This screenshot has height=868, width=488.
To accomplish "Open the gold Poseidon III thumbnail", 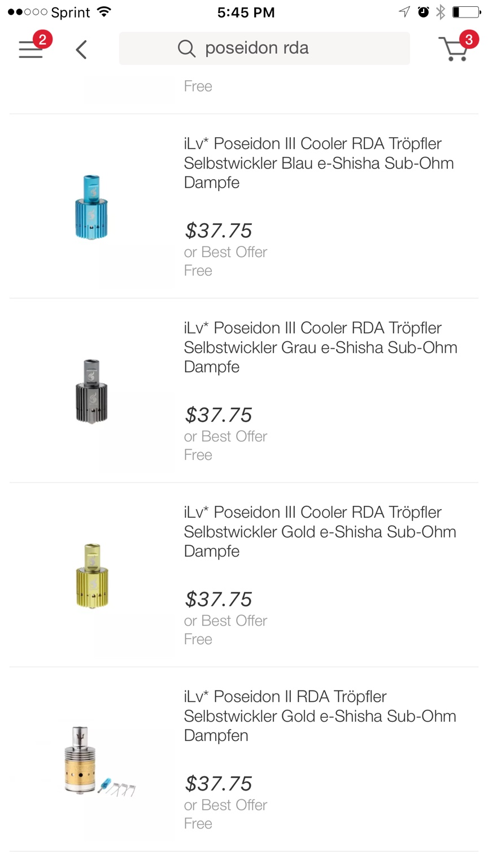I will pos(91,575).
